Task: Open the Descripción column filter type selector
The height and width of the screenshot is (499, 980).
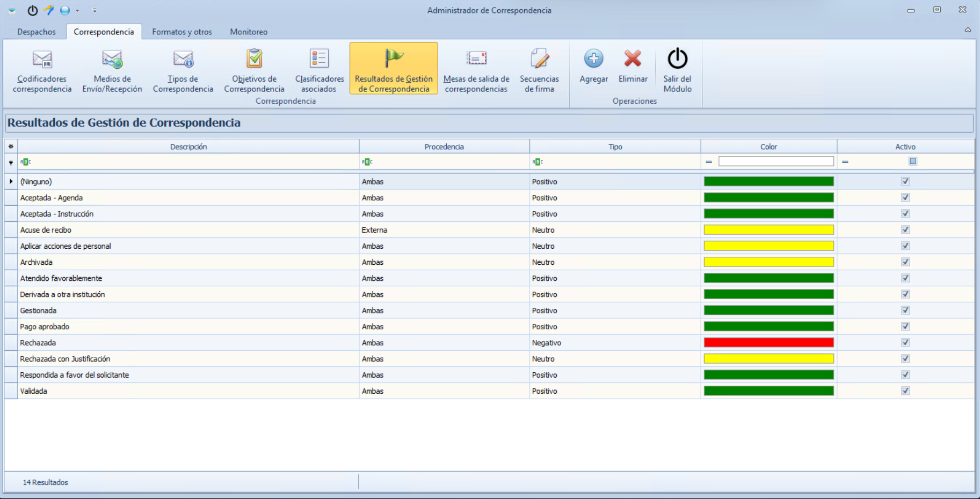Action: [26, 161]
